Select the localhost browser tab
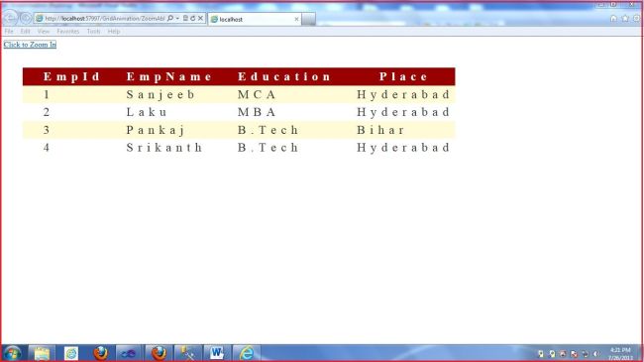Image resolution: width=644 pixels, height=362 pixels. coord(255,19)
